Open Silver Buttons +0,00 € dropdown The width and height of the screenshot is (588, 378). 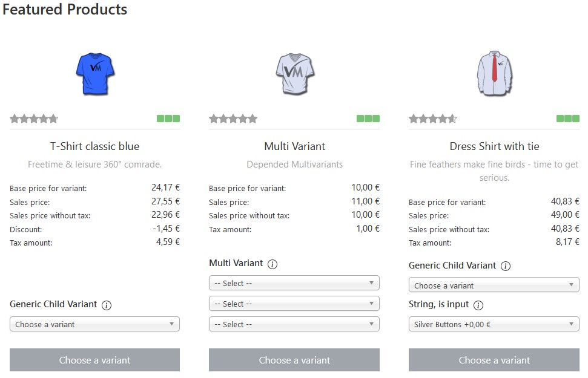pos(494,324)
